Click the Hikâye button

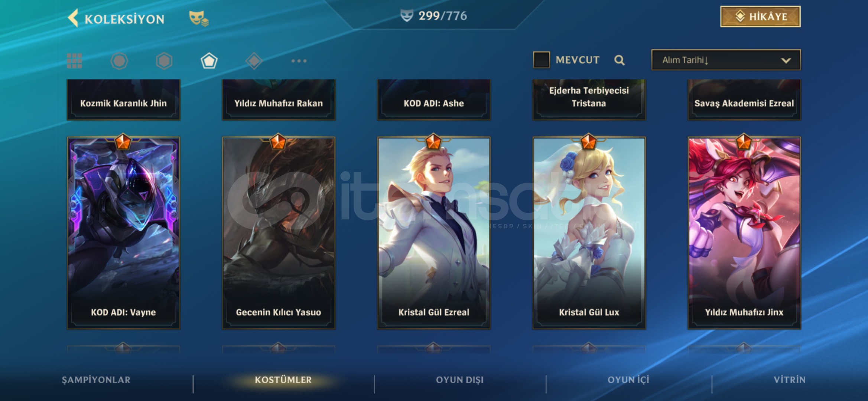click(760, 17)
